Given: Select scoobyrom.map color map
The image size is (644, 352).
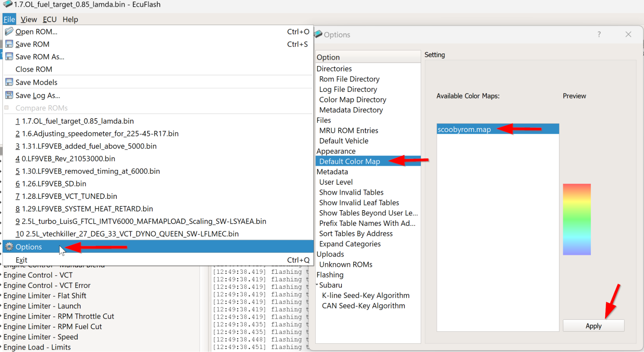Looking at the screenshot, I should coord(498,129).
